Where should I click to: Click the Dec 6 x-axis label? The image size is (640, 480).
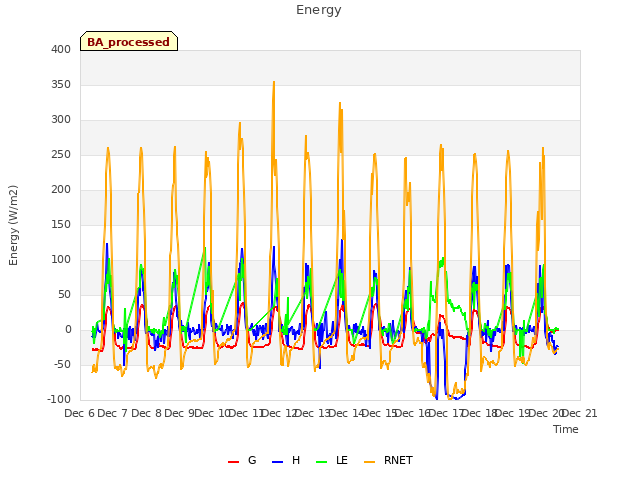click(80, 413)
